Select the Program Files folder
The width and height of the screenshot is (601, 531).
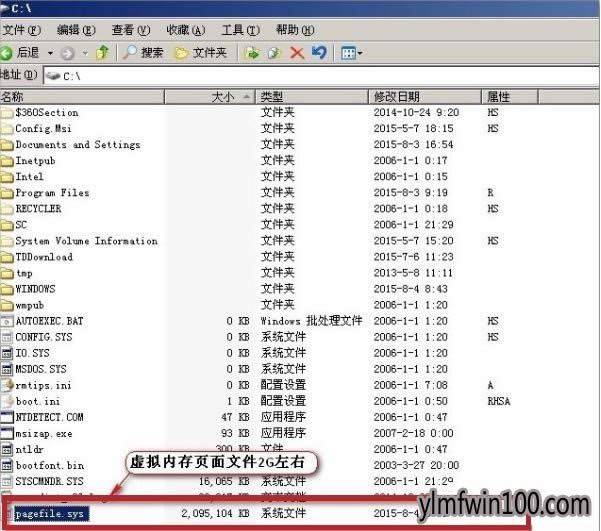coord(52,193)
